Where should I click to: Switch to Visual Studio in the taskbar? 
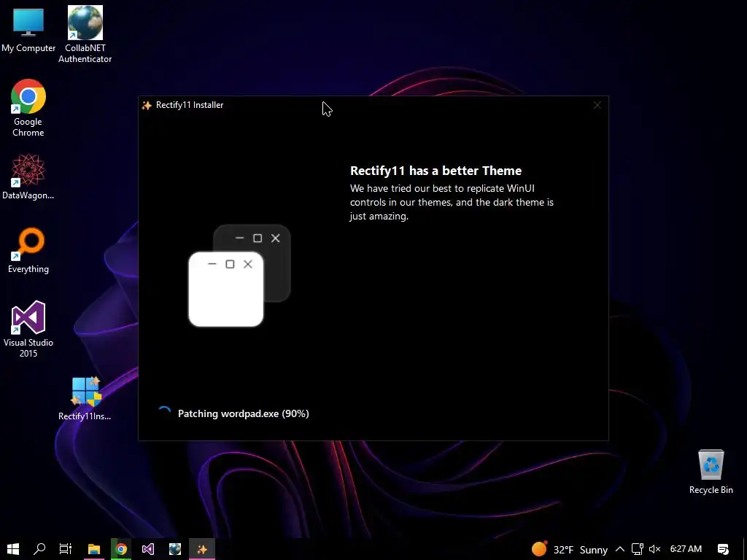[x=147, y=549]
